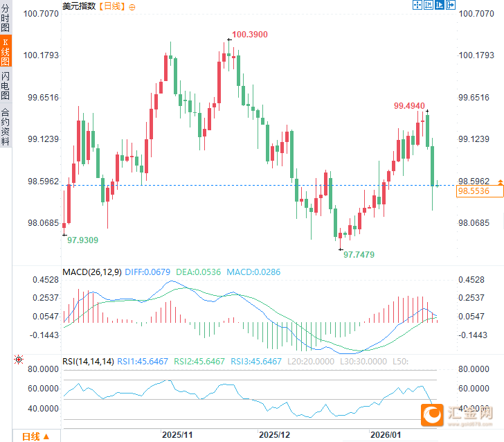Viewport: 504px width, 442px height.
Task: Click the DIFF:0.0679 value
Action: [x=147, y=272]
